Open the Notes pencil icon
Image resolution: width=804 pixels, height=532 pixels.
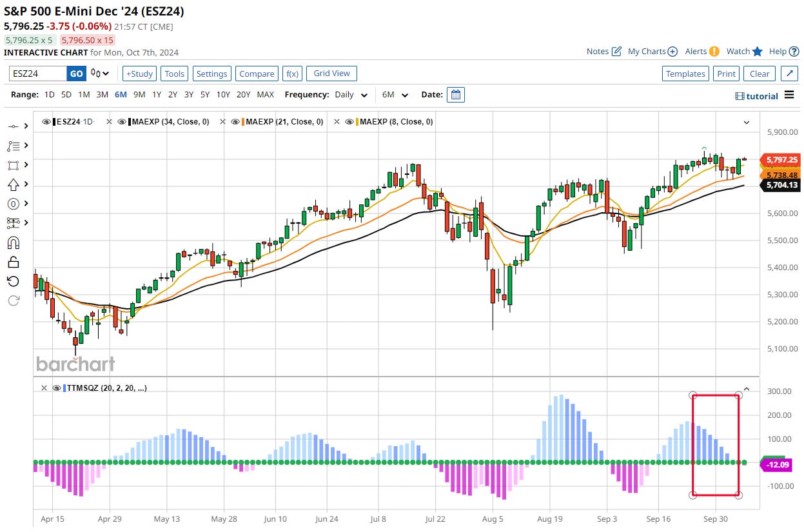coord(616,51)
